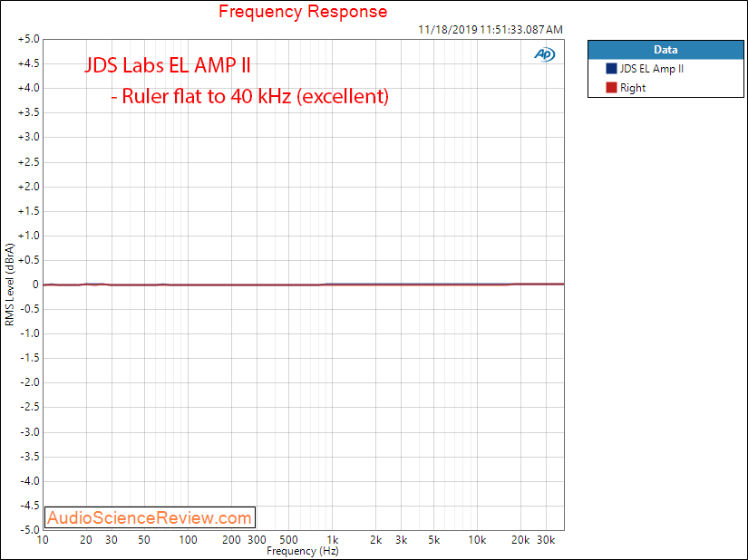Click the 1k x-axis tick label
This screenshot has height=560, width=748.
(333, 540)
